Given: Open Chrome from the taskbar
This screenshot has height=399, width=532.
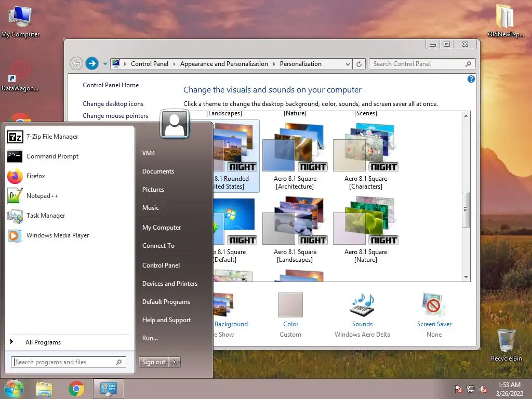Looking at the screenshot, I should pyautogui.click(x=76, y=389).
